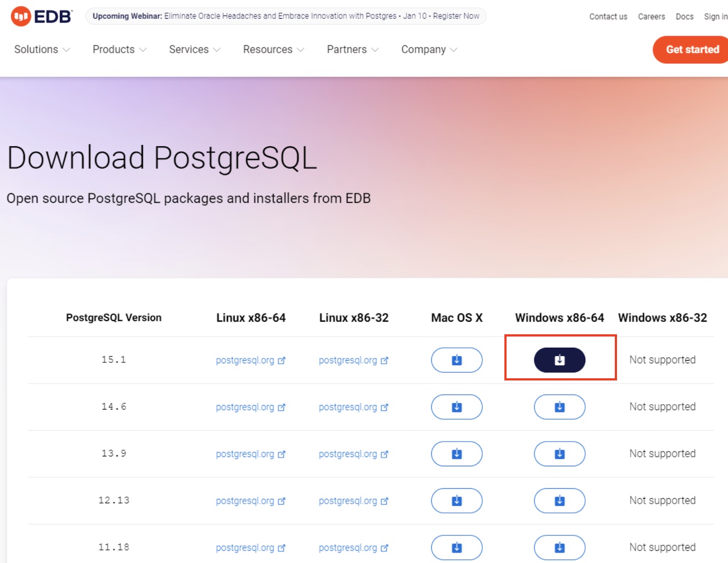Expand the Solutions menu
This screenshot has height=563, width=728.
(x=42, y=49)
